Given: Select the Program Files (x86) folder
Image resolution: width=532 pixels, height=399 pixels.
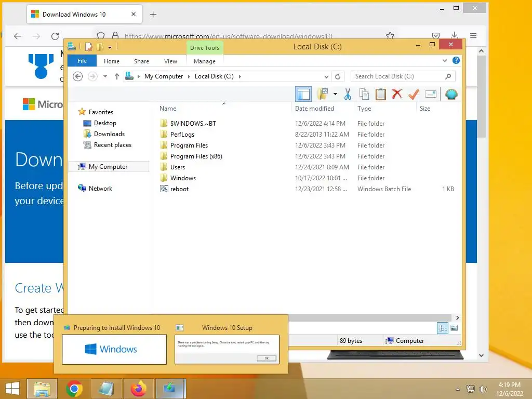Looking at the screenshot, I should (x=196, y=156).
